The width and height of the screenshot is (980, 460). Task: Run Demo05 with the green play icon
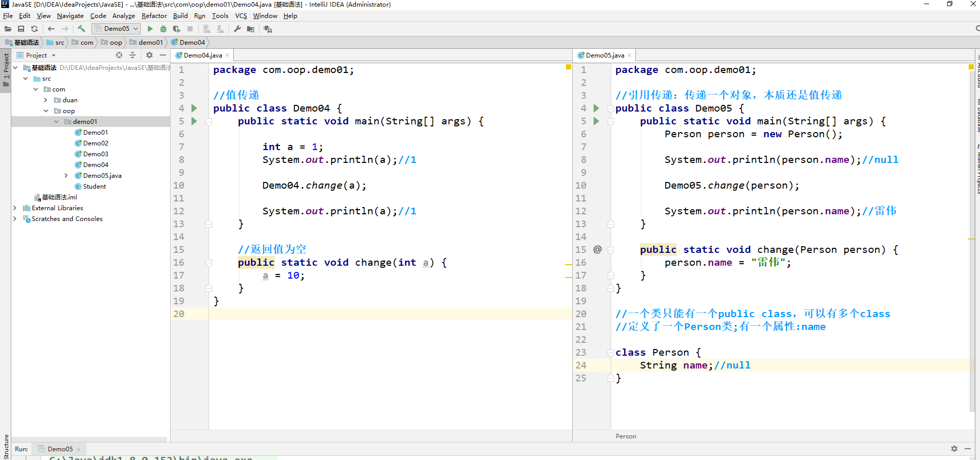[x=150, y=29]
